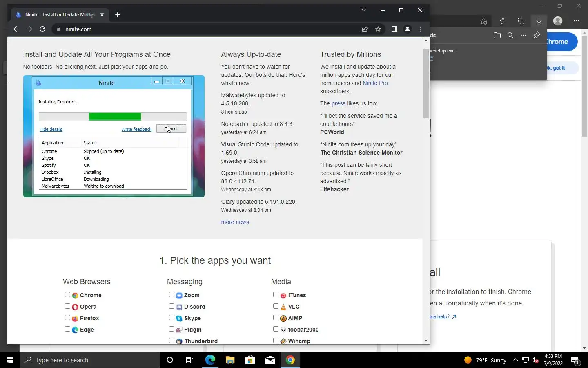Click the Chrome page scrollbar down arrow
The width and height of the screenshot is (588, 368).
[x=426, y=341]
